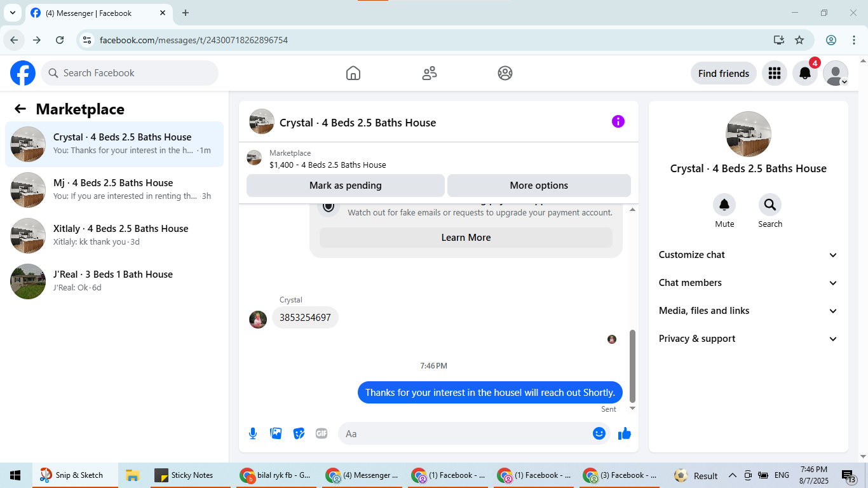This screenshot has height=488, width=868.
Task: Open File Explorer from the taskbar
Action: pos(132,475)
